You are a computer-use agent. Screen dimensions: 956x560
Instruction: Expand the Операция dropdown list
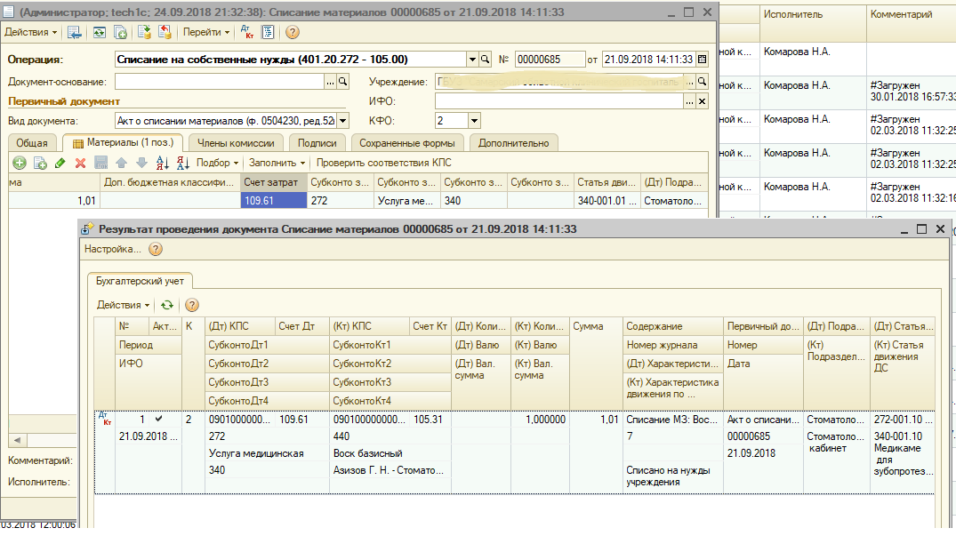coord(472,60)
